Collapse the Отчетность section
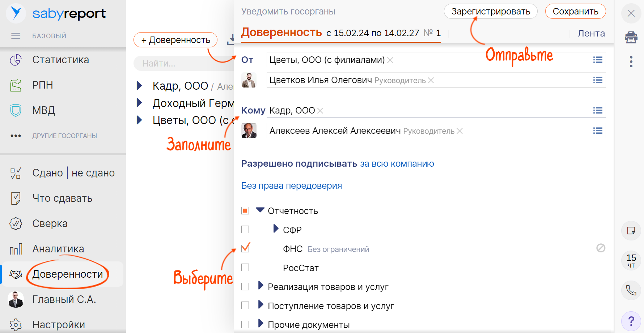 pos(260,210)
